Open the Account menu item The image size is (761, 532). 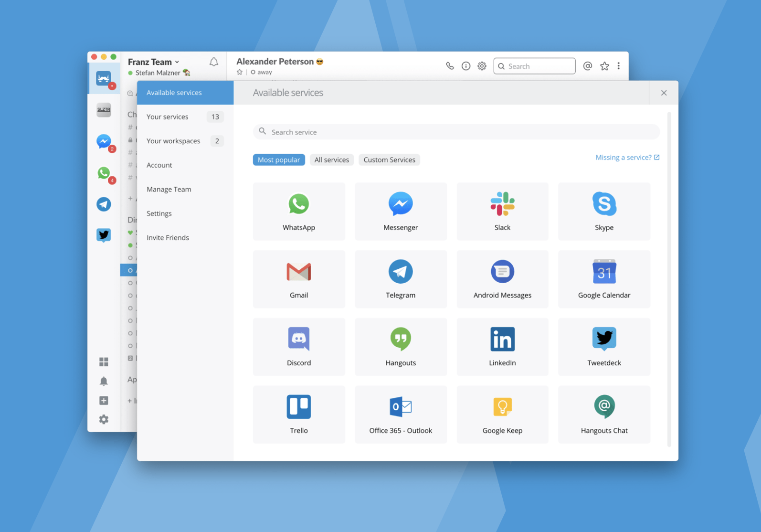(185, 165)
